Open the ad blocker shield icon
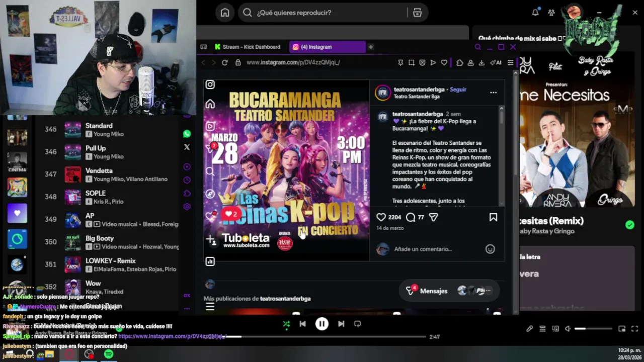644x362 pixels. click(422, 62)
